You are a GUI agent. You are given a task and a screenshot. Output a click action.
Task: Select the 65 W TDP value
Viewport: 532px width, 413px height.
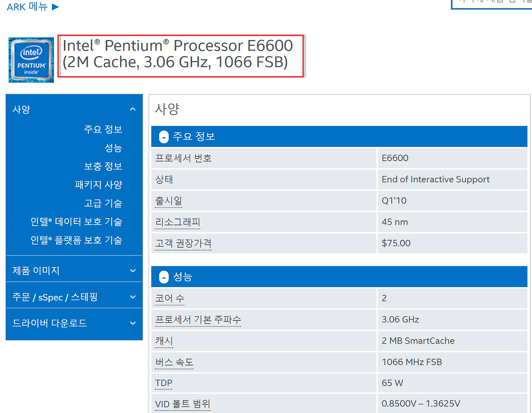coord(392,383)
